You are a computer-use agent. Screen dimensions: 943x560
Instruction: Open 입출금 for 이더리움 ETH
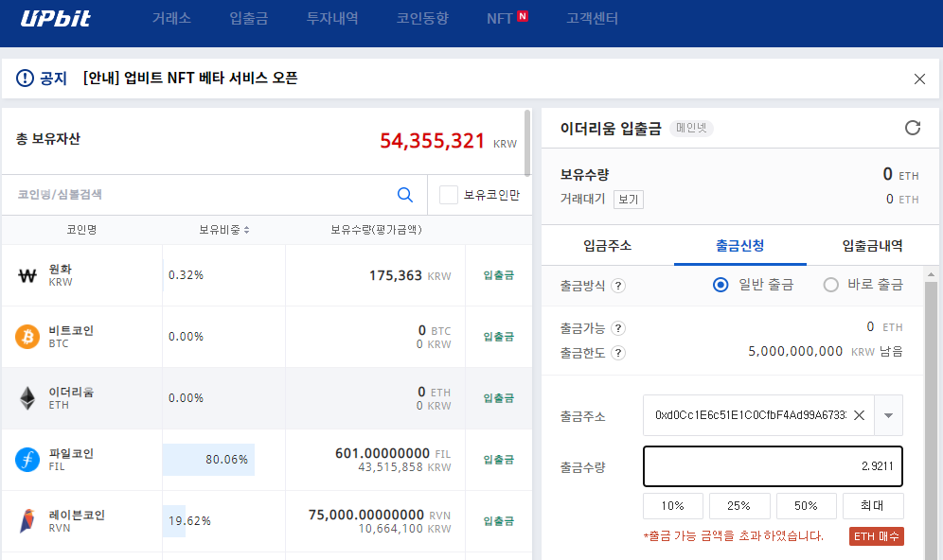pos(499,397)
